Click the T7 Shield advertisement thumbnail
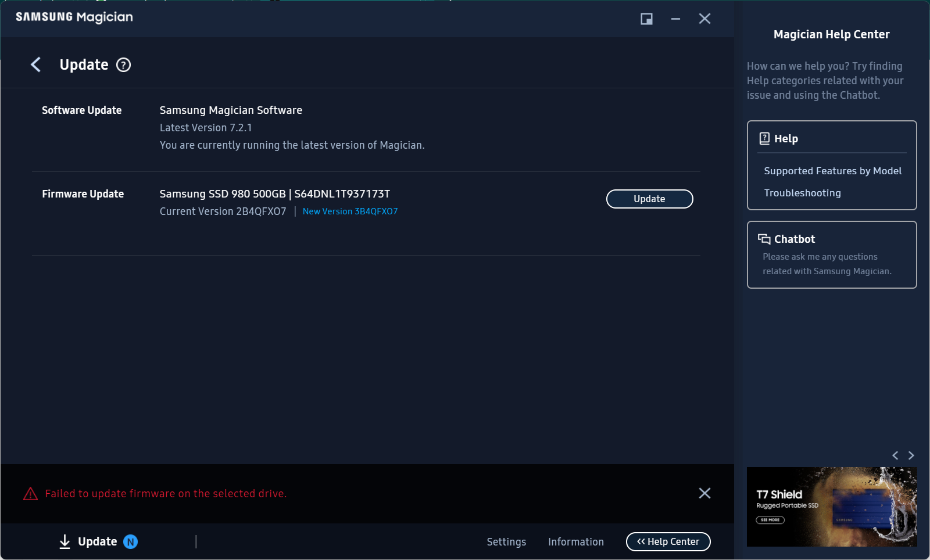This screenshot has width=930, height=560. tap(831, 507)
